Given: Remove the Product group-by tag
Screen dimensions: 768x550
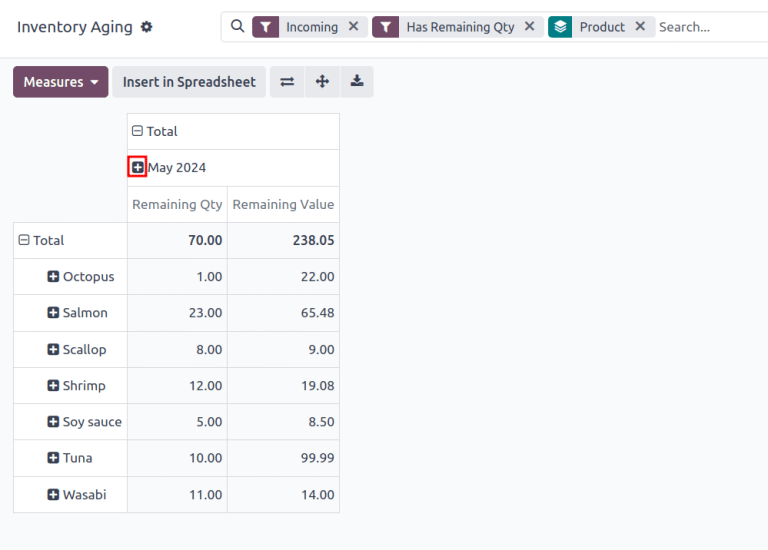Looking at the screenshot, I should (x=640, y=27).
